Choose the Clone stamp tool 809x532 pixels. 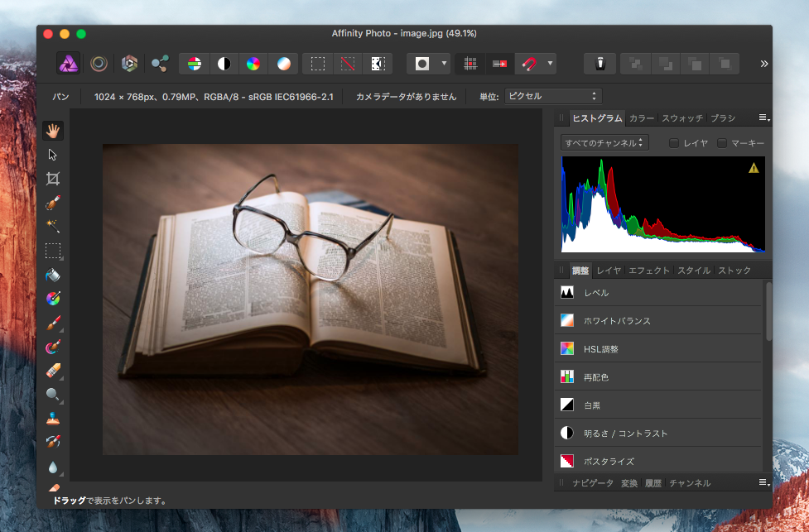[53, 419]
